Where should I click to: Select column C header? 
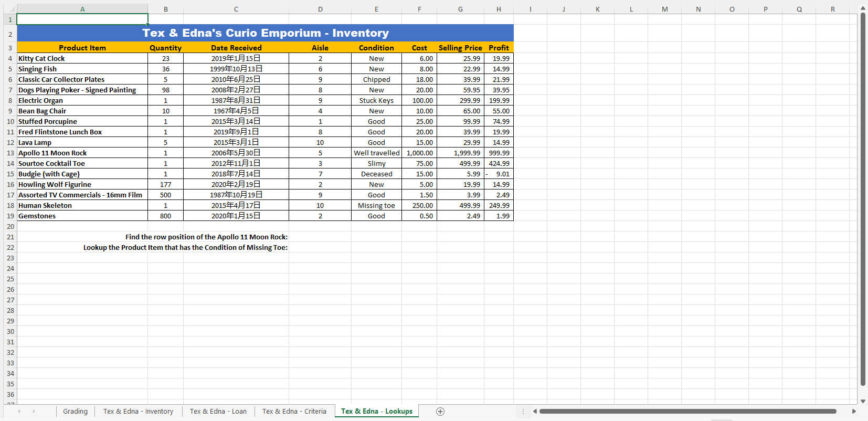point(236,9)
